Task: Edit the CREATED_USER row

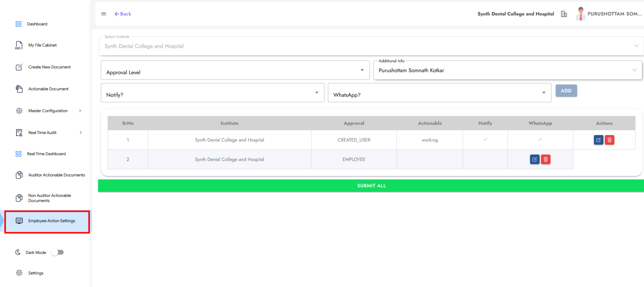Action: (x=599, y=140)
